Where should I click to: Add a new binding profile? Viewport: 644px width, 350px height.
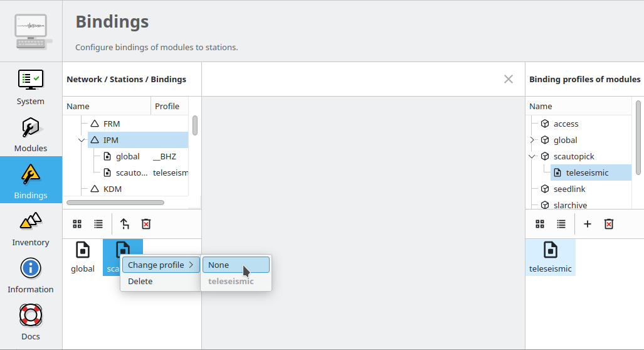(588, 224)
